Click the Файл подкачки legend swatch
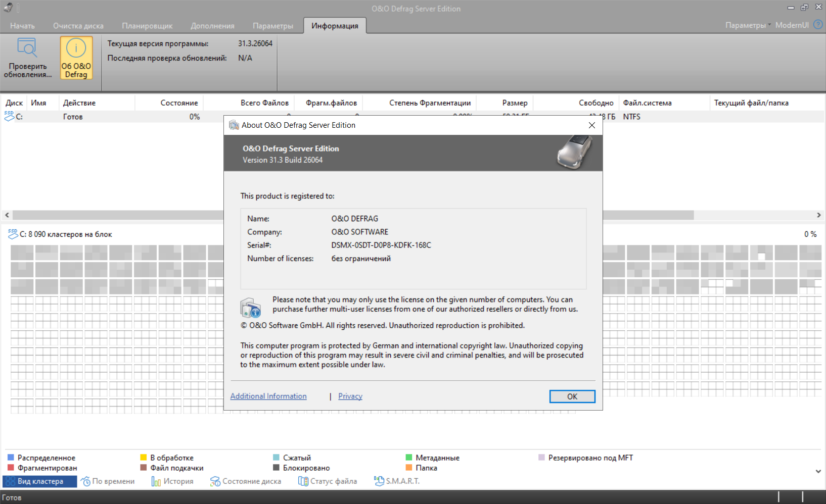The width and height of the screenshot is (826, 504). pyautogui.click(x=144, y=468)
